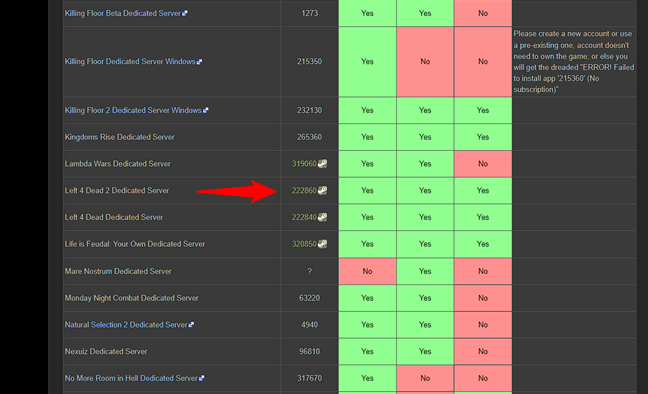The height and width of the screenshot is (394, 648).
Task: Click the red No cell in Killing Floor Beta row
Action: (483, 13)
